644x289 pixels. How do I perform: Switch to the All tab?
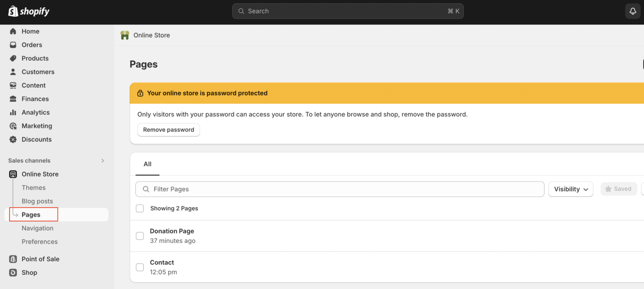point(148,164)
